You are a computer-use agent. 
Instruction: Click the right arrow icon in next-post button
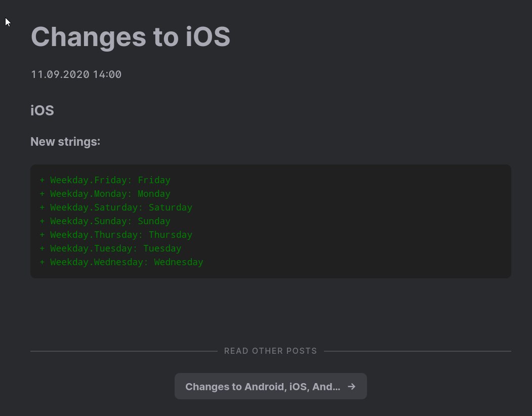351,387
